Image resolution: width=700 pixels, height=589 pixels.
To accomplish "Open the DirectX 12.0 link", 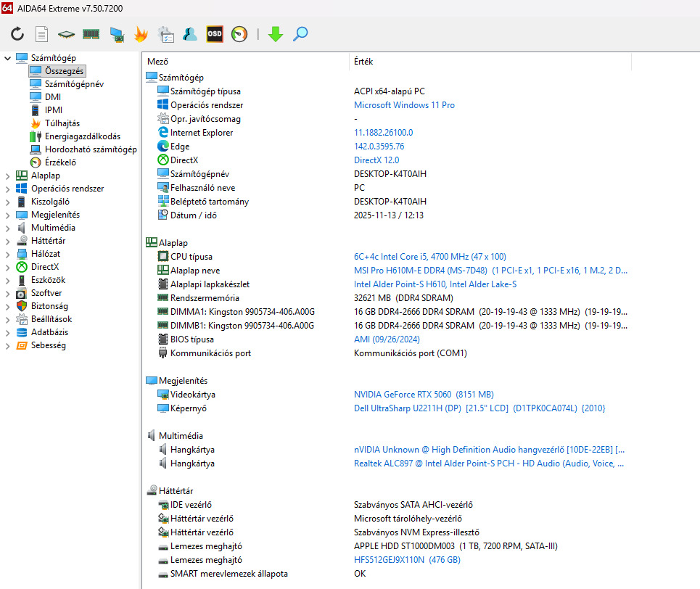I will click(x=376, y=160).
